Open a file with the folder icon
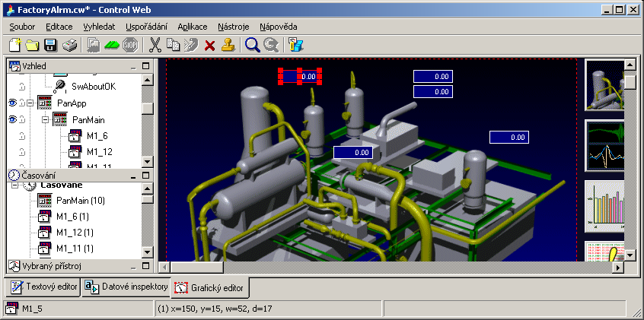The image size is (644, 320). [33, 46]
